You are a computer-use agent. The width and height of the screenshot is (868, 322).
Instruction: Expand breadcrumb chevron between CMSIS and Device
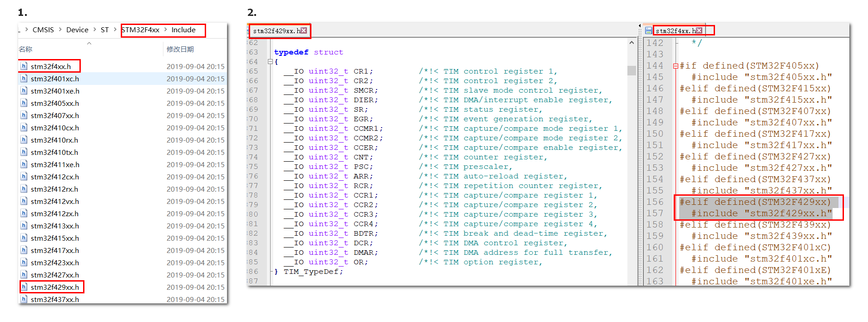coord(60,30)
